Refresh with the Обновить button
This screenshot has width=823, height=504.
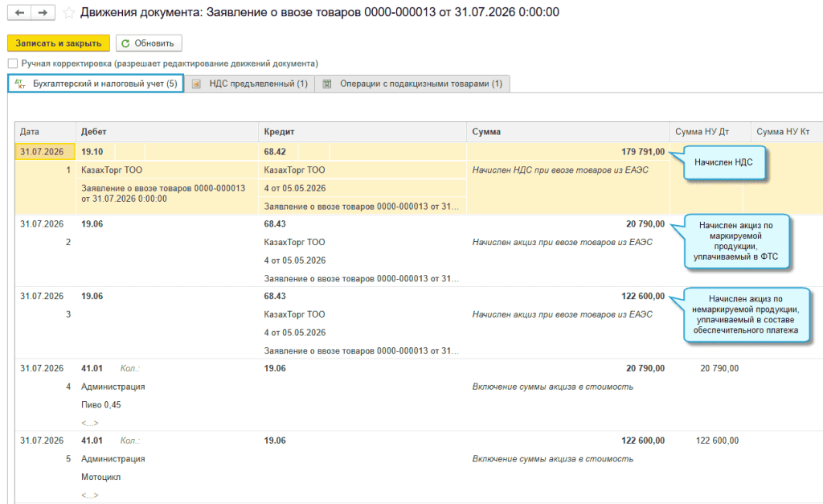point(149,43)
